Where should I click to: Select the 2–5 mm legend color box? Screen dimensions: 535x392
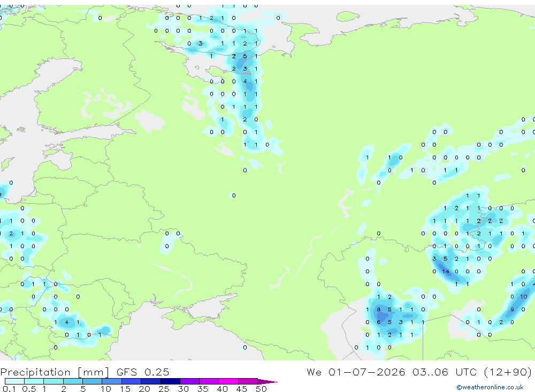click(73, 381)
